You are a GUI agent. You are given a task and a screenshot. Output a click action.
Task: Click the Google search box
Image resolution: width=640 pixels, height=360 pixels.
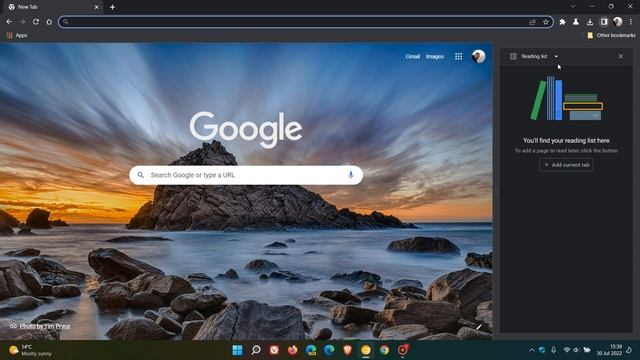coord(246,175)
